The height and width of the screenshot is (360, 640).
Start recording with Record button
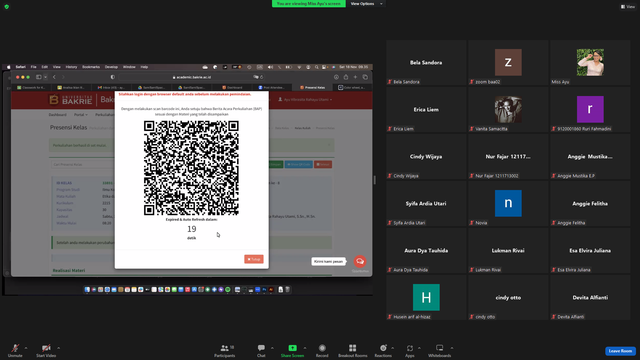click(322, 350)
